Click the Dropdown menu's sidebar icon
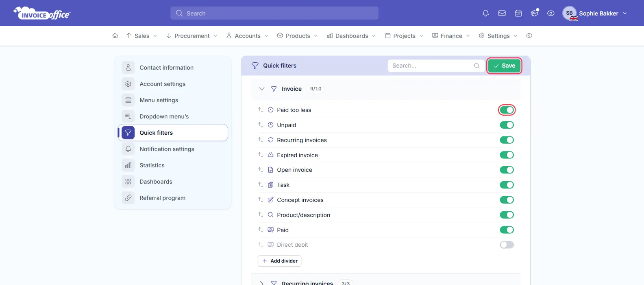Screen dimensions: 644x285 (x=128, y=116)
